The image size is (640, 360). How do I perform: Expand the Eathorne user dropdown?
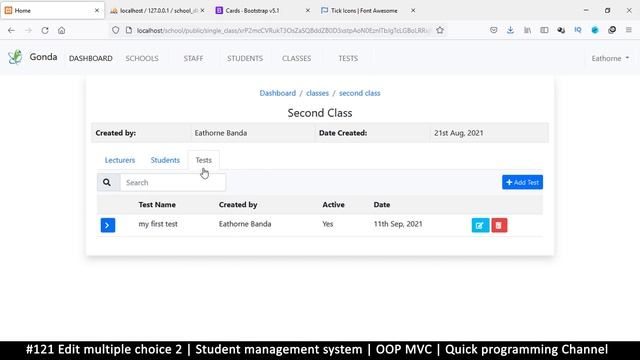coord(610,58)
